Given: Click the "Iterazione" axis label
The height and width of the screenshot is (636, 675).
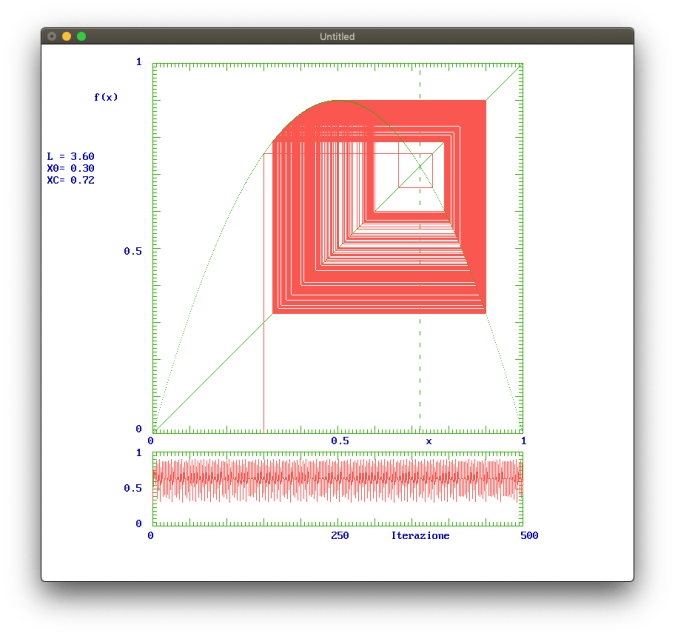Looking at the screenshot, I should [x=420, y=536].
